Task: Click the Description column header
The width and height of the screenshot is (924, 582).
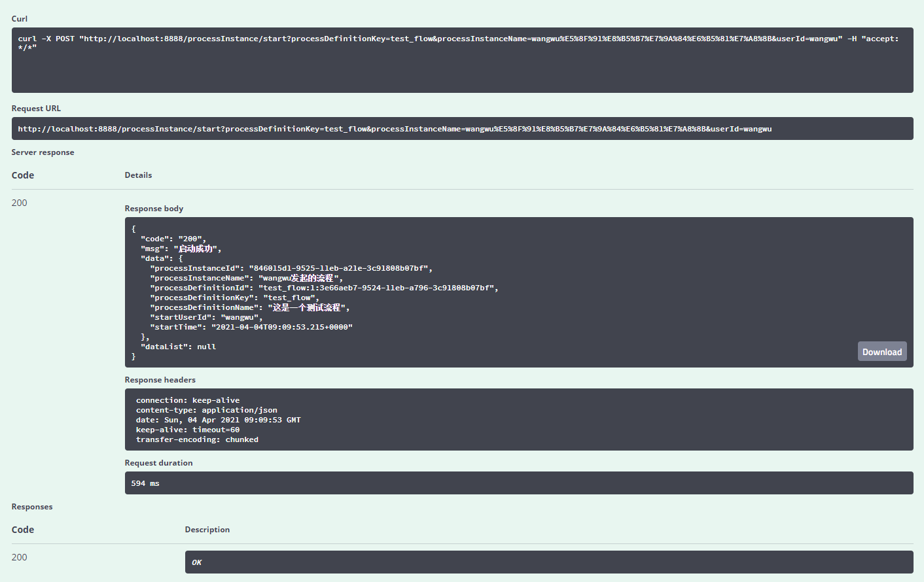Action: pyautogui.click(x=207, y=530)
